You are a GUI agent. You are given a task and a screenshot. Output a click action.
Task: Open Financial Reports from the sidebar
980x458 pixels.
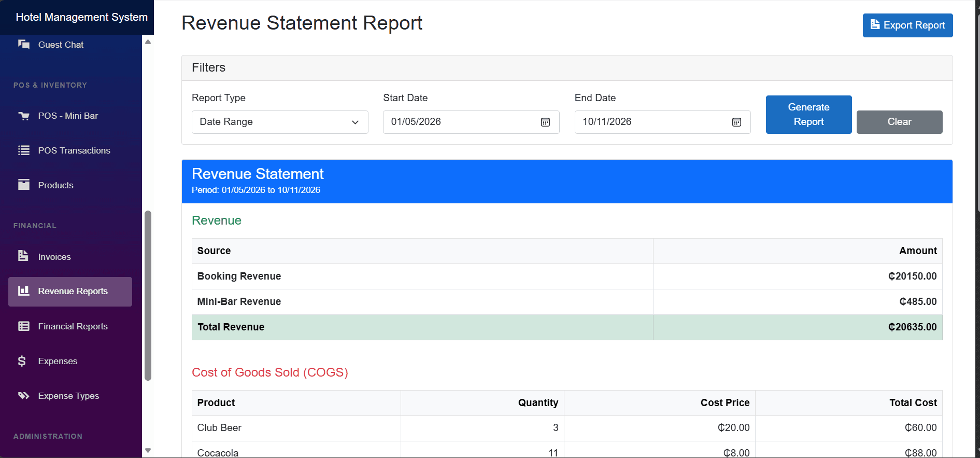(70, 326)
